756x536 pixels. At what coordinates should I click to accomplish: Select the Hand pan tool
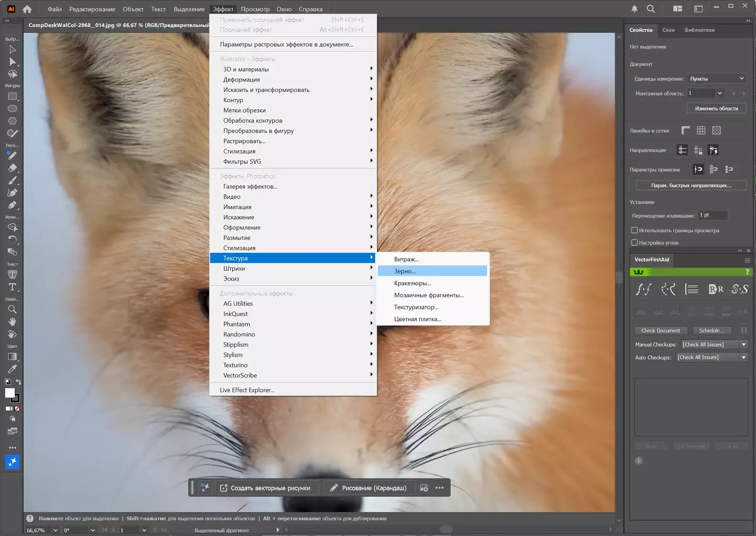tap(12, 322)
